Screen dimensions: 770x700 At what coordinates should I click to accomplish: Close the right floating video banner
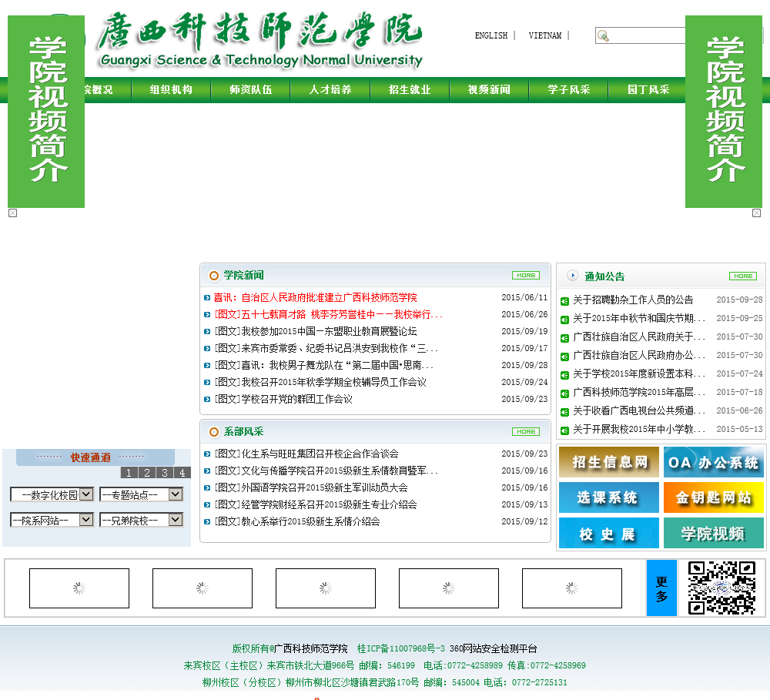point(756,213)
